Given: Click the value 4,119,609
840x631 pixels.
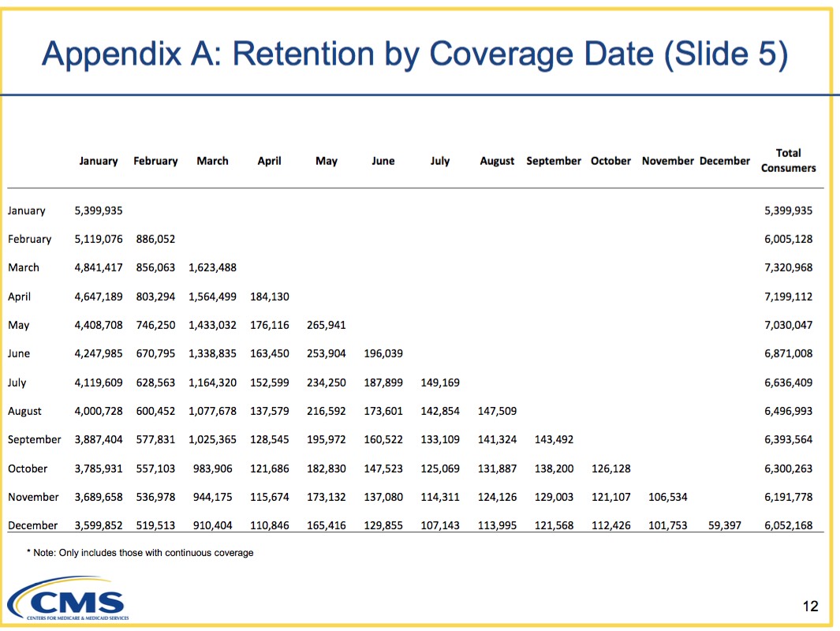Looking at the screenshot, I should (99, 383).
